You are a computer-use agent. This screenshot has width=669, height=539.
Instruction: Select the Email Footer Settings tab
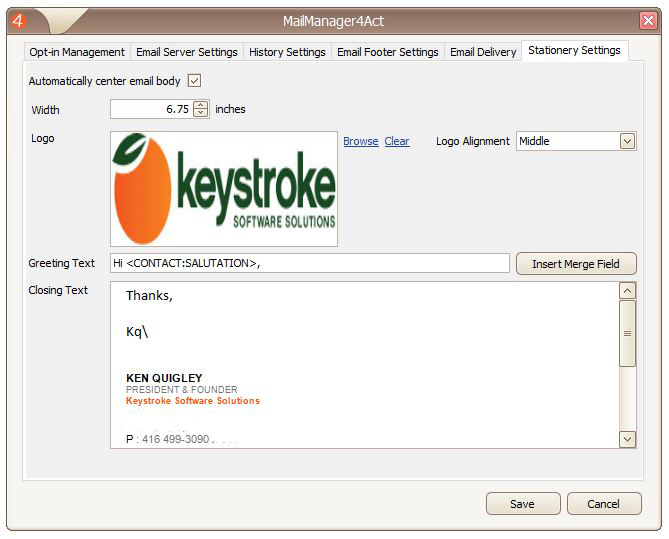click(x=388, y=52)
